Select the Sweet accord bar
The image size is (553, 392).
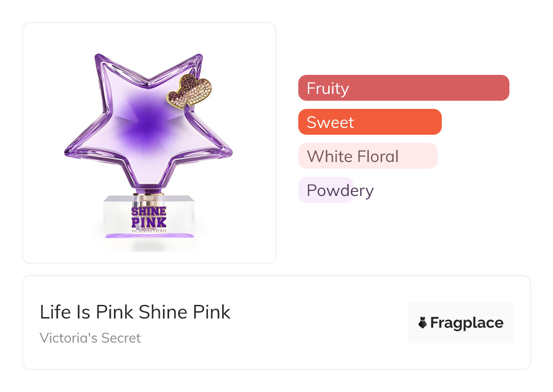(x=370, y=122)
